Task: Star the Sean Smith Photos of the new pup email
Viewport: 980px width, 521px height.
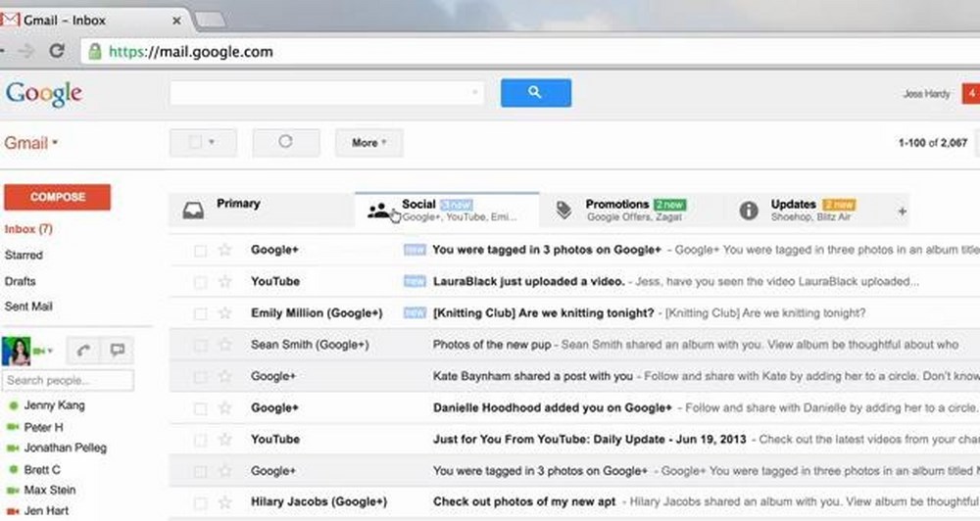Action: (x=225, y=345)
